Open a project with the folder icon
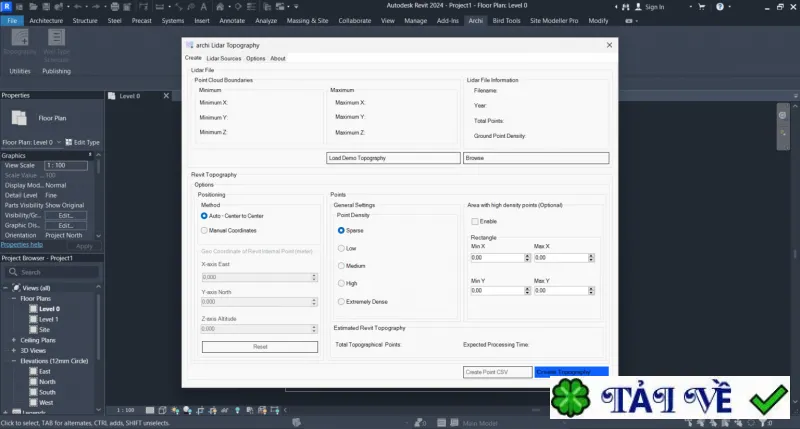Viewport: 800px width, 429px height. coord(33,7)
